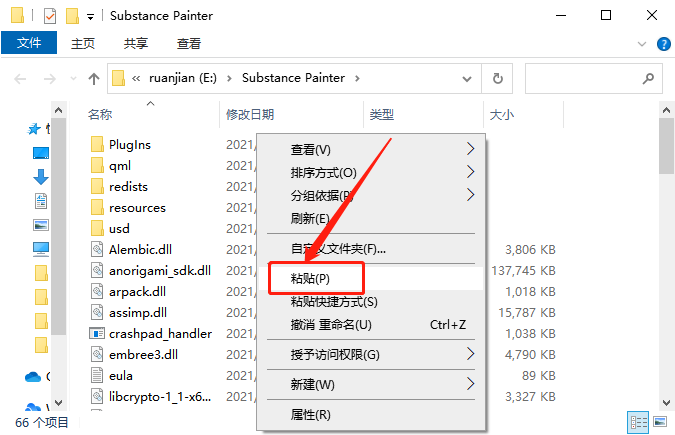The width and height of the screenshot is (675, 435).
Task: Select the libcrypto-1_1-x6... file
Action: (x=160, y=396)
